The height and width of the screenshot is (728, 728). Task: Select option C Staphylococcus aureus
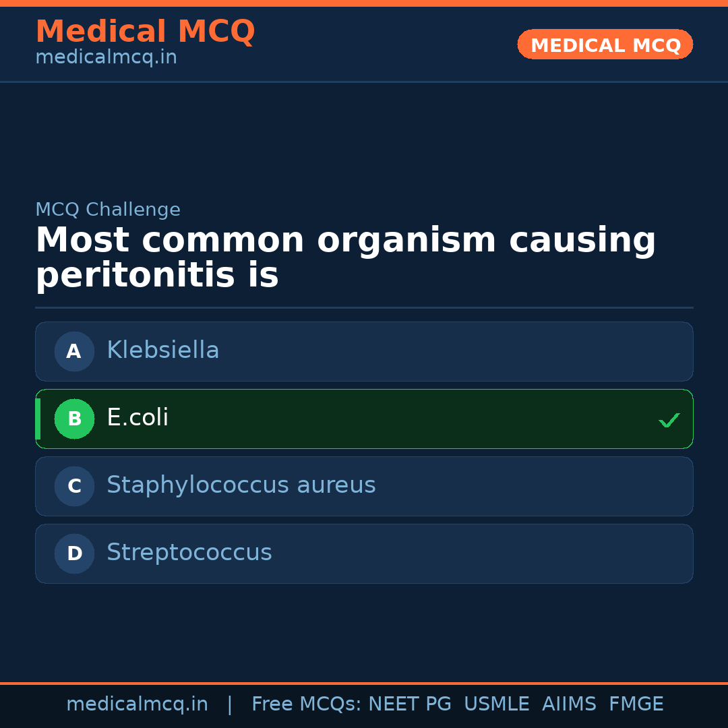[364, 486]
